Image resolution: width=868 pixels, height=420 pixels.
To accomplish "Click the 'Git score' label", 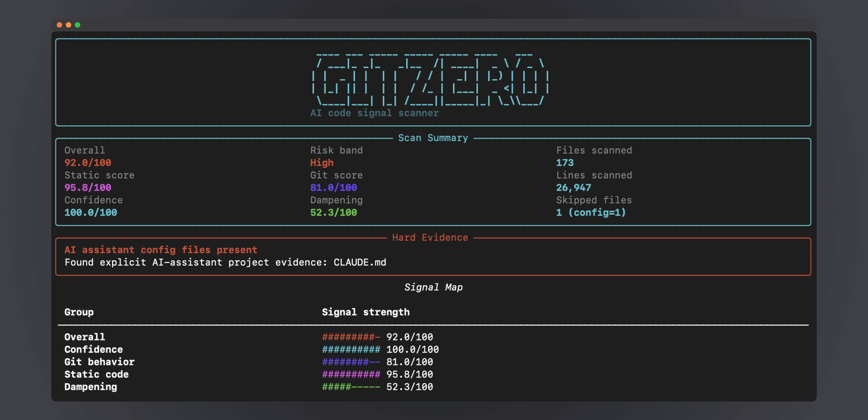I will click(x=336, y=175).
